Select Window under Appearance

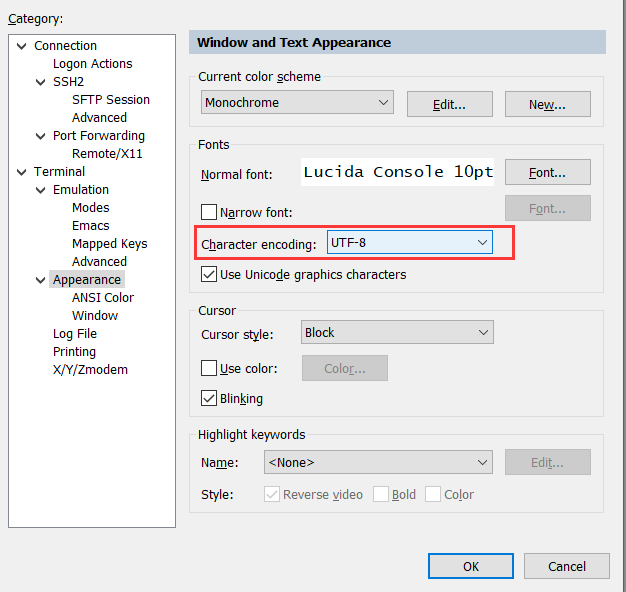95,316
